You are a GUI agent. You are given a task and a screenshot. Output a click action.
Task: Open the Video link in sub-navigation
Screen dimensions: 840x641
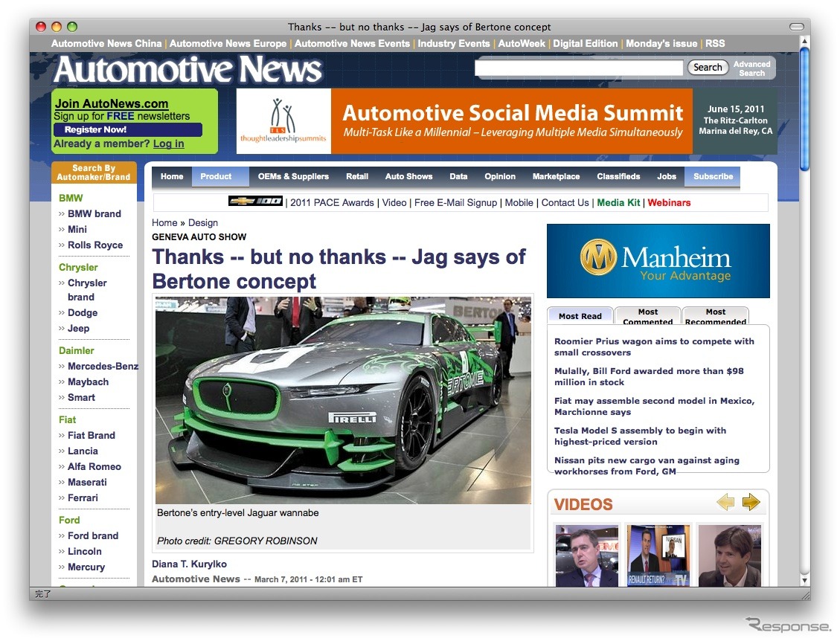[394, 202]
